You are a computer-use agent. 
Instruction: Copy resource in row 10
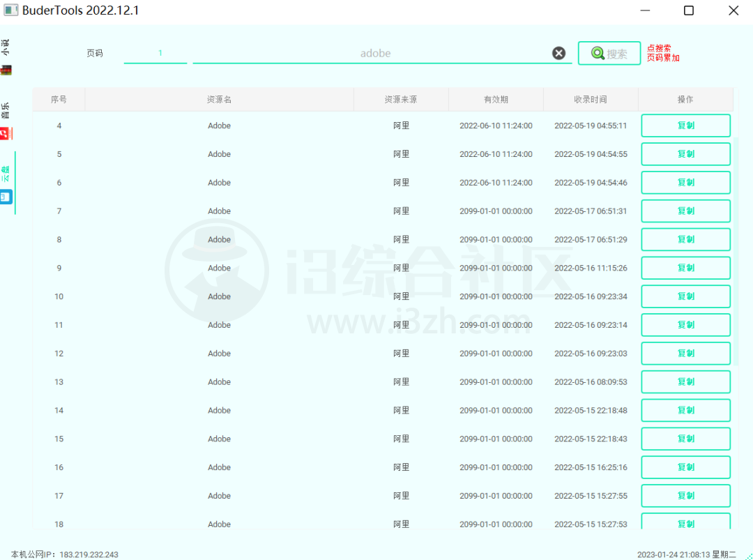[x=686, y=296]
